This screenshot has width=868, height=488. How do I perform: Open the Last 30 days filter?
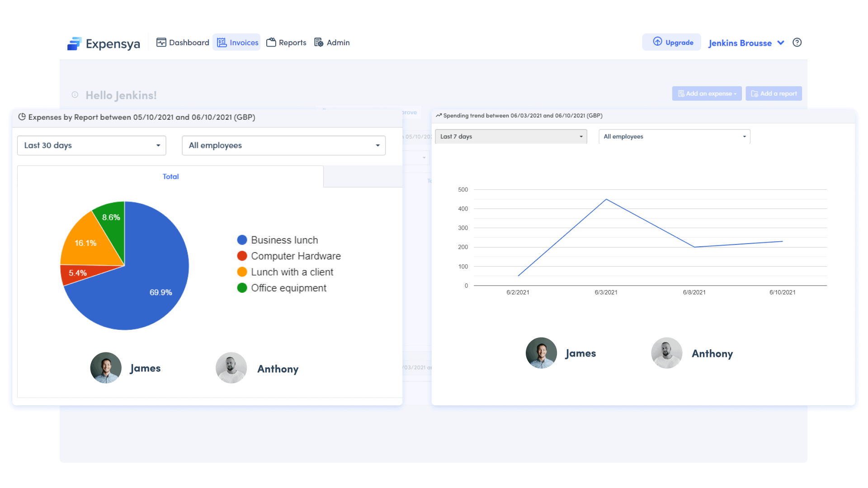[91, 145]
